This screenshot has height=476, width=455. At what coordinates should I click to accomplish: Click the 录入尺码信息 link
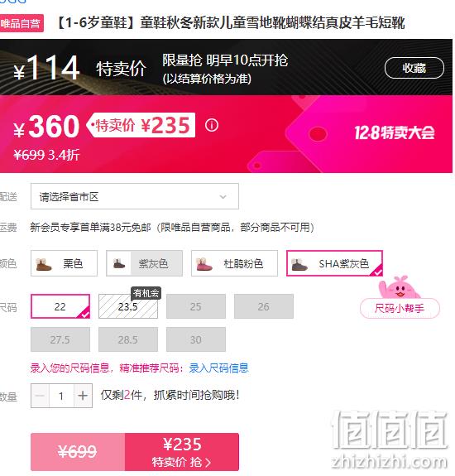click(x=219, y=368)
